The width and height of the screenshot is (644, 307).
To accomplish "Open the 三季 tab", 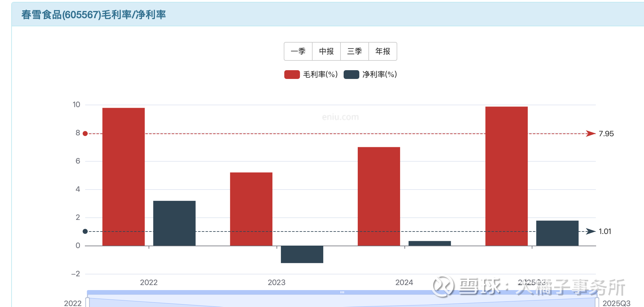I will click(x=355, y=51).
